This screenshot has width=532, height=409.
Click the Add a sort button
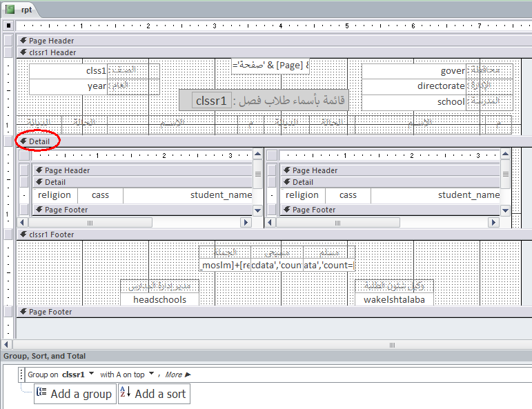point(154,394)
